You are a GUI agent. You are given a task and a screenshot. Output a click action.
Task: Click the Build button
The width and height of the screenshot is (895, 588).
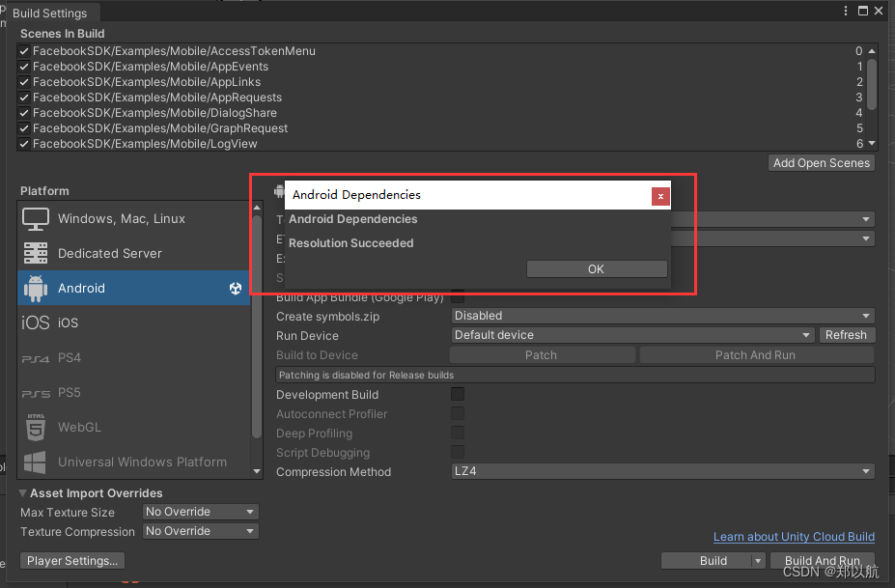click(707, 561)
